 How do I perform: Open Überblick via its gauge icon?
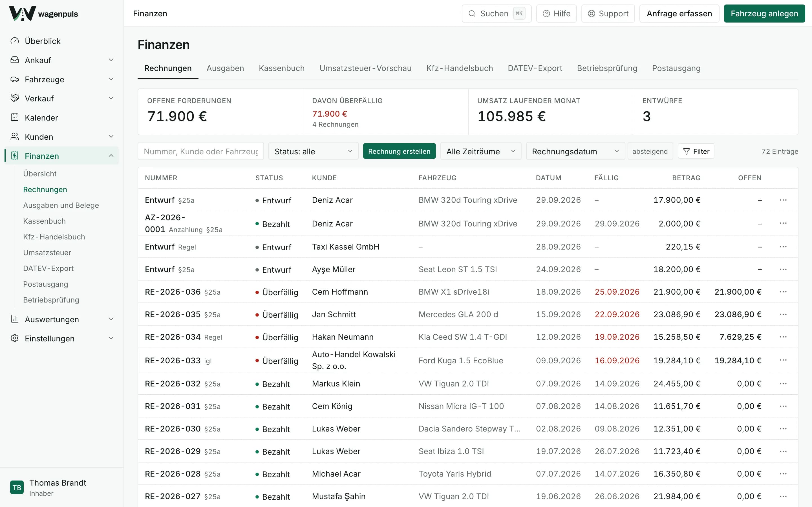click(15, 41)
